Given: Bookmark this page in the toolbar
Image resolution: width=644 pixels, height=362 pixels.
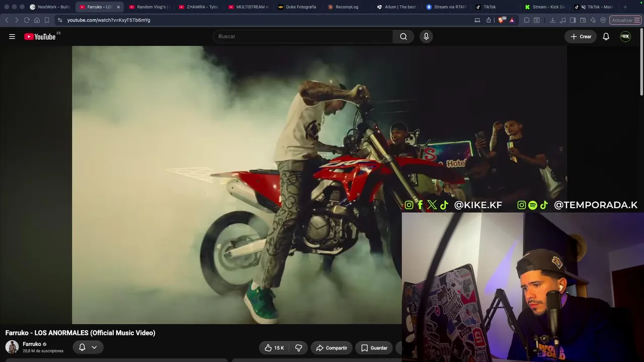Looking at the screenshot, I should pos(47,20).
